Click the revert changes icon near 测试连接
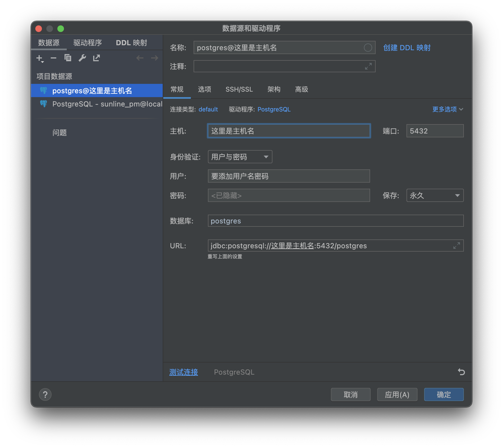 462,372
